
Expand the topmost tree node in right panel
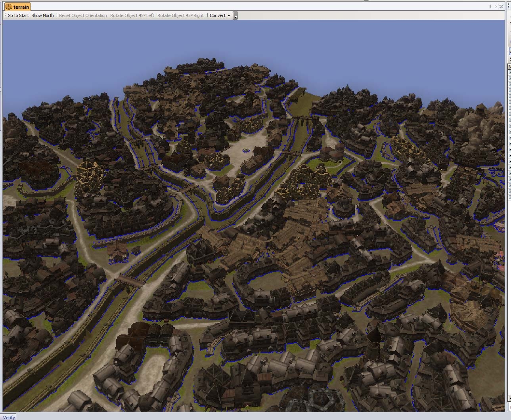[510, 73]
